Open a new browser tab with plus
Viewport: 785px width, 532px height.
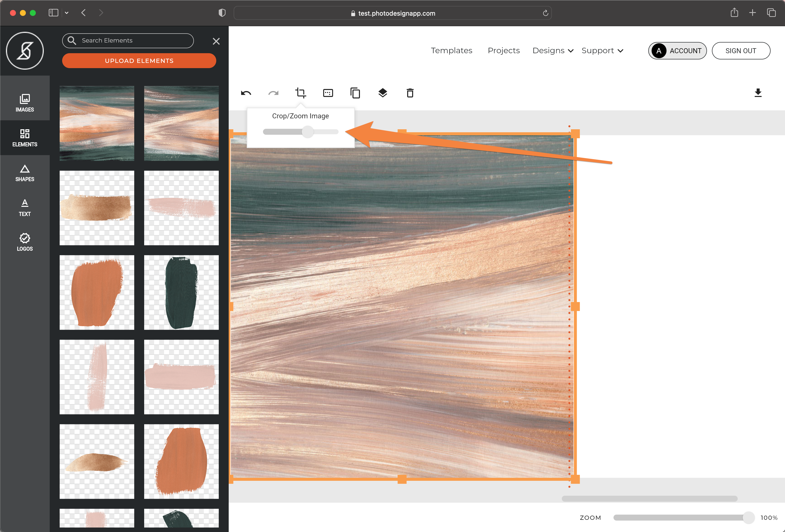(752, 13)
